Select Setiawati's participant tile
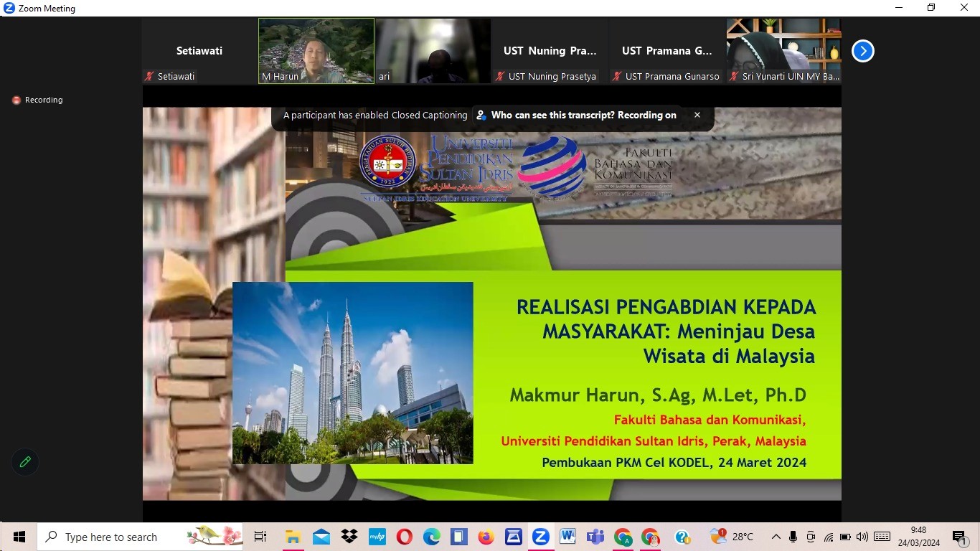980x551 pixels. [x=199, y=51]
